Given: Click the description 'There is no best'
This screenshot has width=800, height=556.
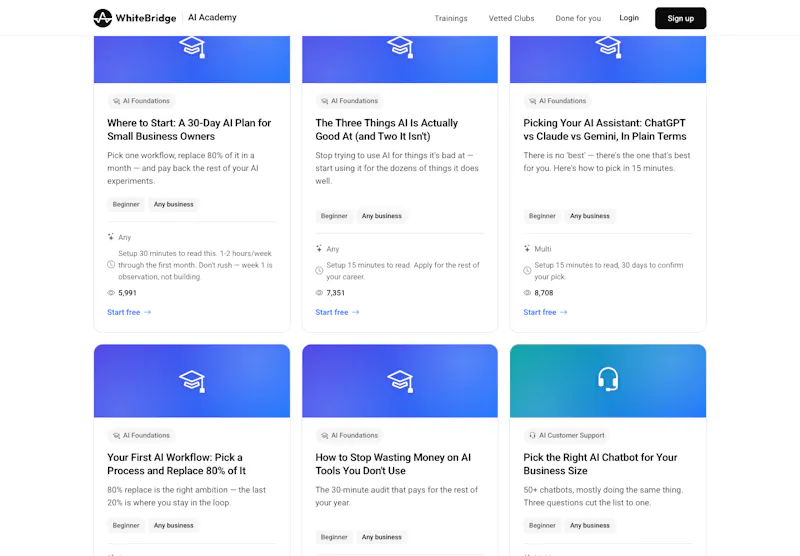Looking at the screenshot, I should pyautogui.click(x=607, y=162).
